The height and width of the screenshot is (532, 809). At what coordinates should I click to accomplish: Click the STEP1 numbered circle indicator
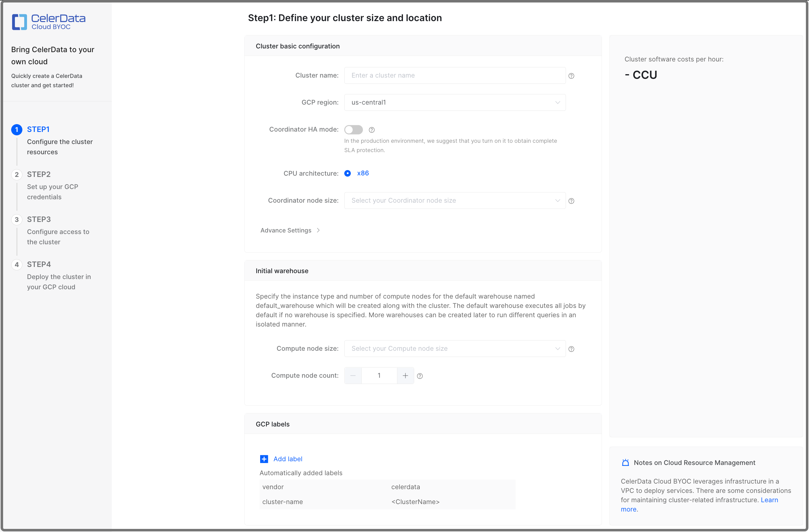17,129
